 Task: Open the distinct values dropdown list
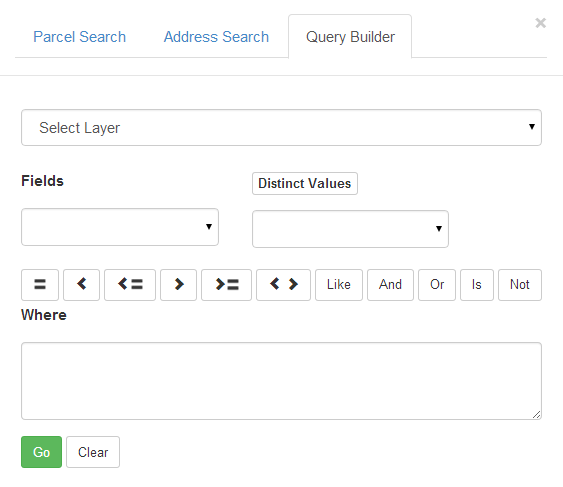(350, 229)
